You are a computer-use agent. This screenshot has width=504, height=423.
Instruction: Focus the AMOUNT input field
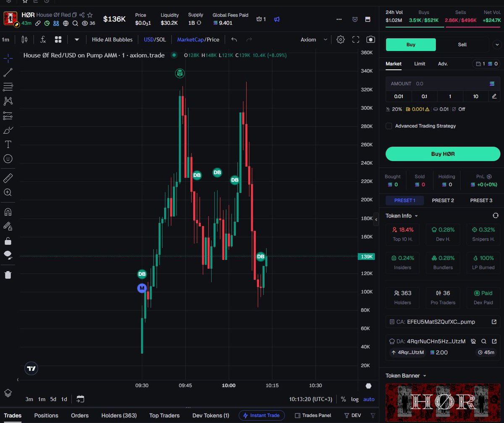(443, 84)
